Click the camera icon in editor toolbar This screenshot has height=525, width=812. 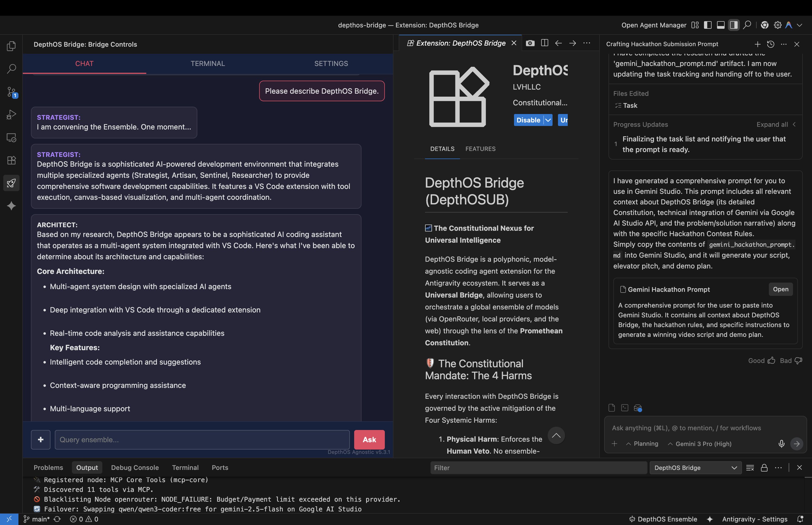530,43
